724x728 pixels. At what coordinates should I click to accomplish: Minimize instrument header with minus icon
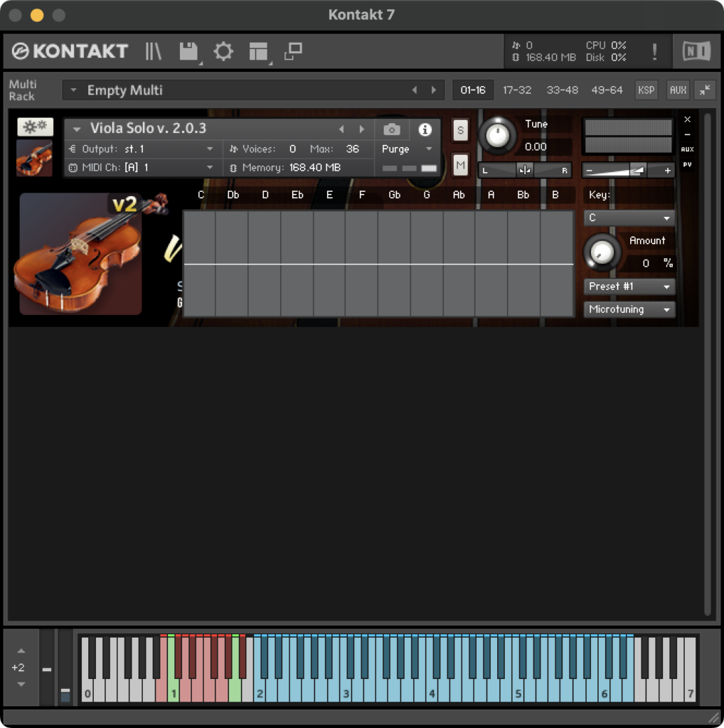[687, 134]
